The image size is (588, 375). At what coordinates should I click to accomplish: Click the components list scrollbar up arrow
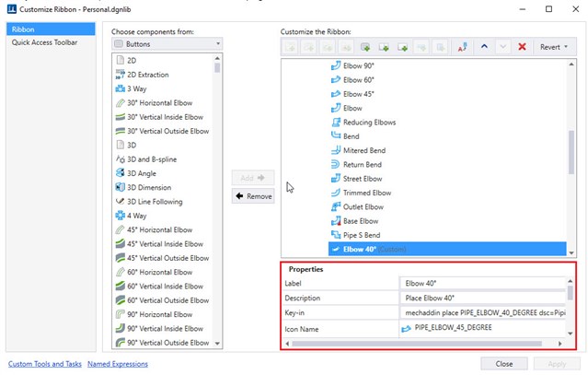[x=217, y=58]
